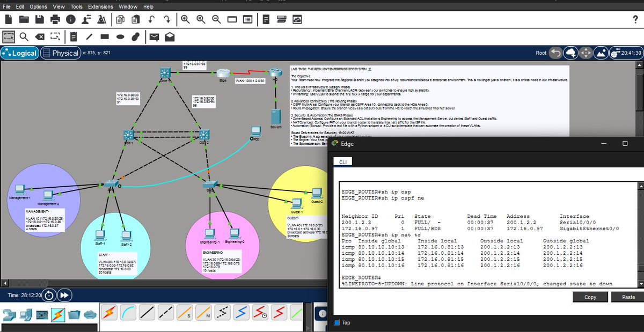Toggle the Top checkbox in Edge window
Image resolution: width=644 pixels, height=332 pixels.
point(337,322)
